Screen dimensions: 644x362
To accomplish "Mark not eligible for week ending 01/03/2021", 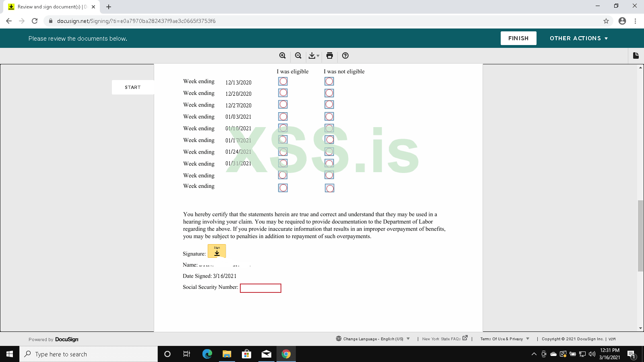I will click(329, 117).
